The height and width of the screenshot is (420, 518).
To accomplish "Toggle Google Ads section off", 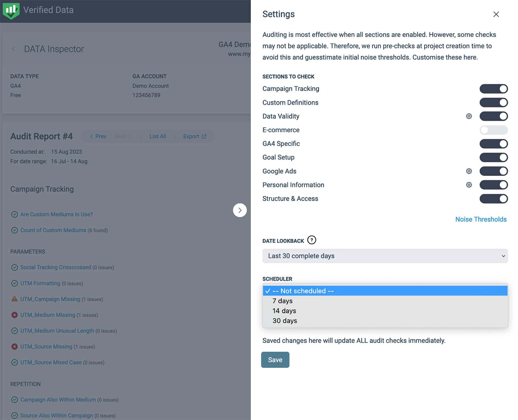I will [493, 171].
